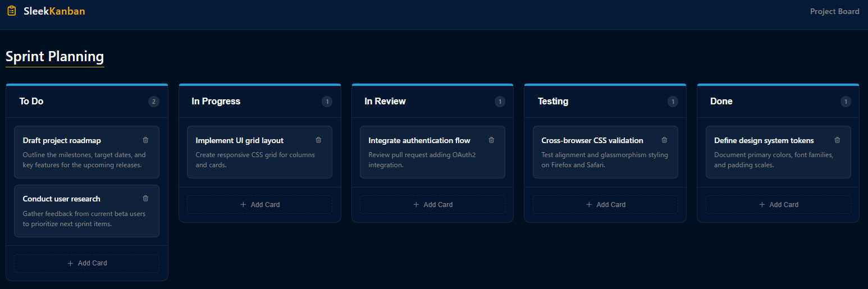Click the 'Document primary colors' description
868x289 pixels.
point(774,160)
